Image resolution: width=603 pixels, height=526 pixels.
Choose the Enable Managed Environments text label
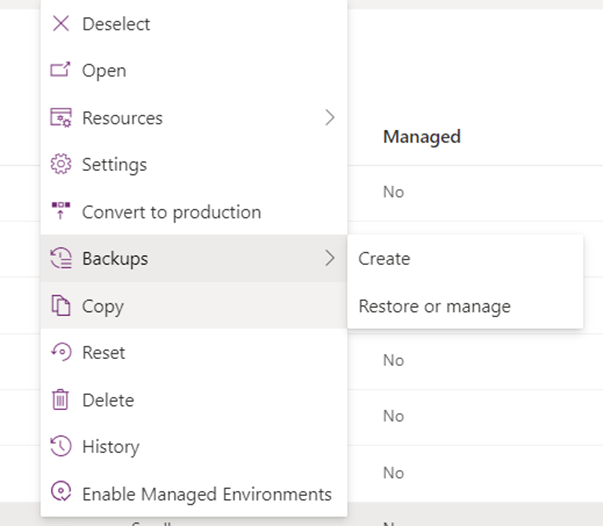click(206, 494)
